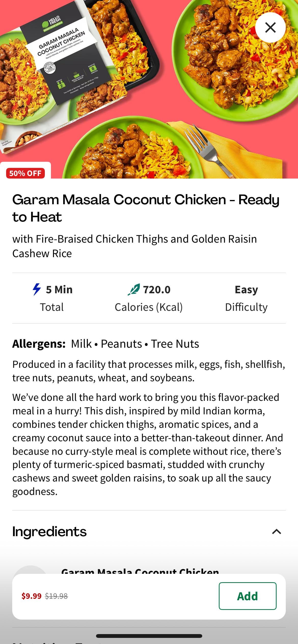
Task: Collapse the Ingredients section chevron
Action: [x=276, y=532]
